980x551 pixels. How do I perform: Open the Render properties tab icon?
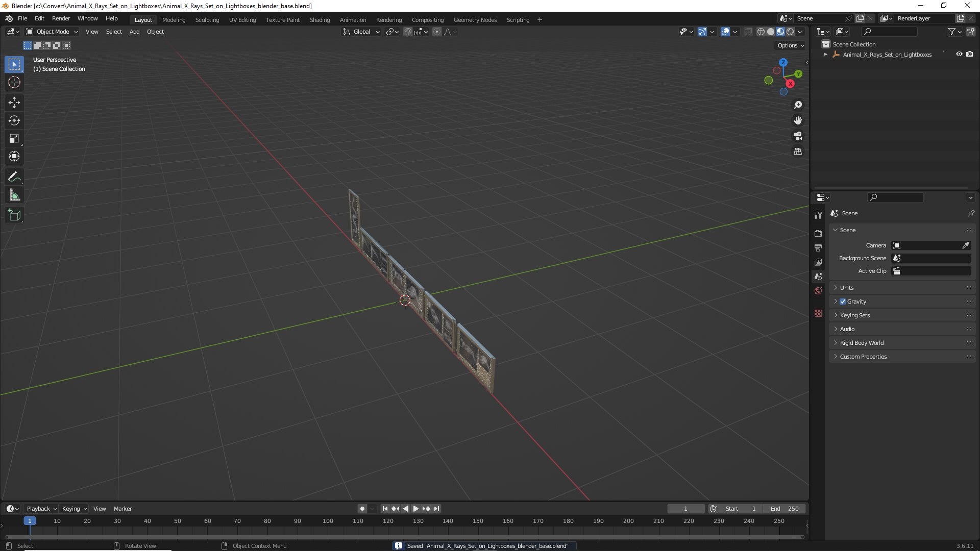(x=818, y=233)
